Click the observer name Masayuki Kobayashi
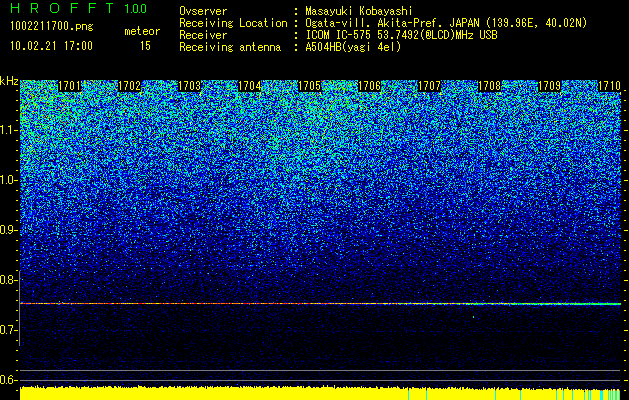 (358, 11)
